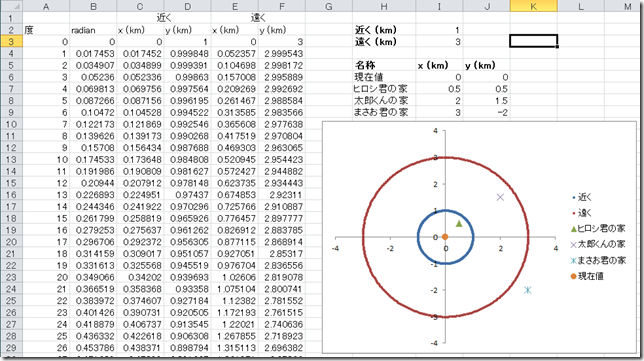Image resolution: width=644 pixels, height=361 pixels.
Task: Click the active cell K3
Action: pyautogui.click(x=534, y=41)
